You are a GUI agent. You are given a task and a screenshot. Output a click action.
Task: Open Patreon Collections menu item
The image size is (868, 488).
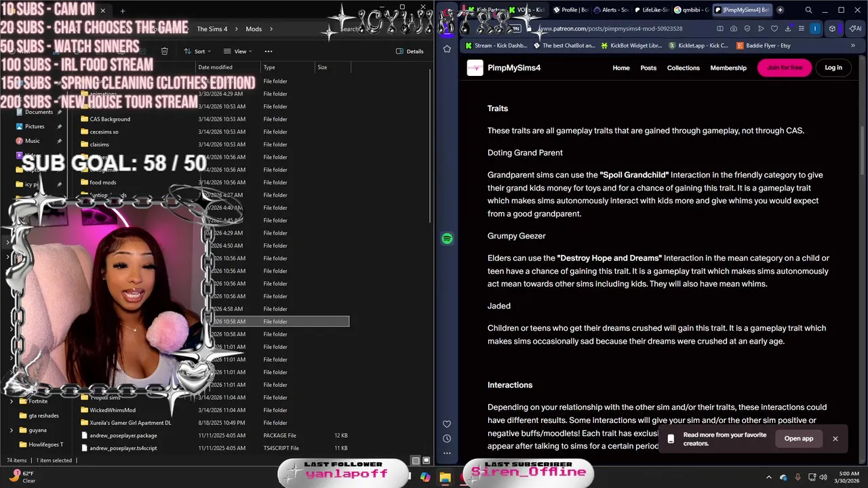click(x=683, y=68)
